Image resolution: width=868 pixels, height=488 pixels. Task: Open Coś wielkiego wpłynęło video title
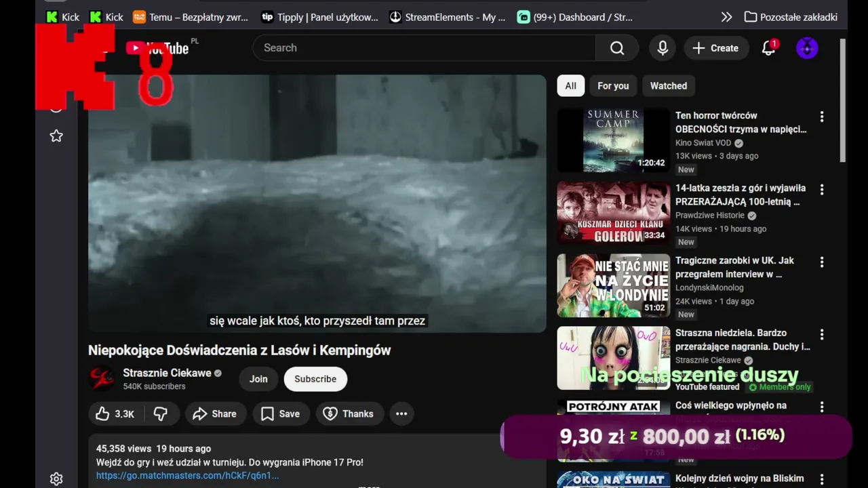731,405
